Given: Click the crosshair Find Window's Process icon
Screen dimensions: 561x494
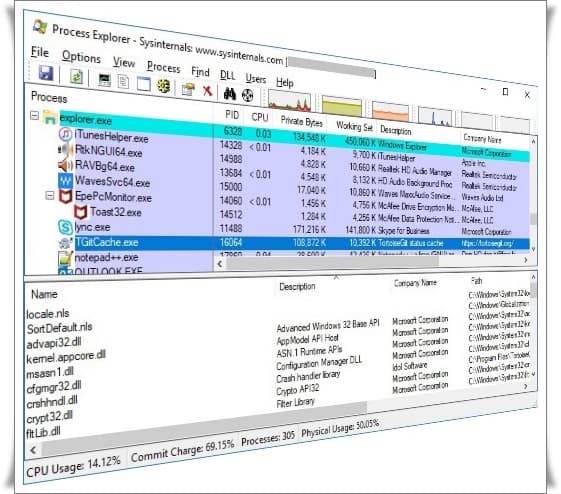Looking at the screenshot, I should (247, 95).
